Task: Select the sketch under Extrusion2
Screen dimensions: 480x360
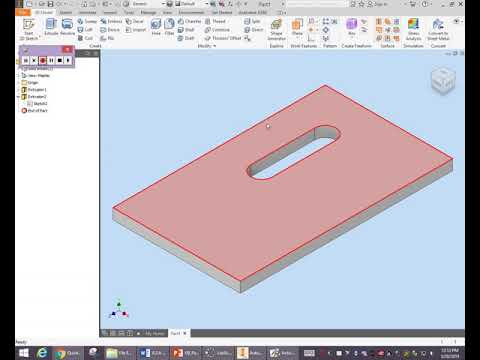Action: click(37, 104)
